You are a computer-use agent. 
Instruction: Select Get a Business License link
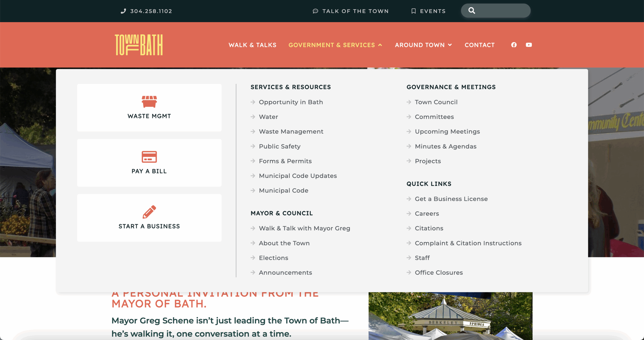click(451, 199)
